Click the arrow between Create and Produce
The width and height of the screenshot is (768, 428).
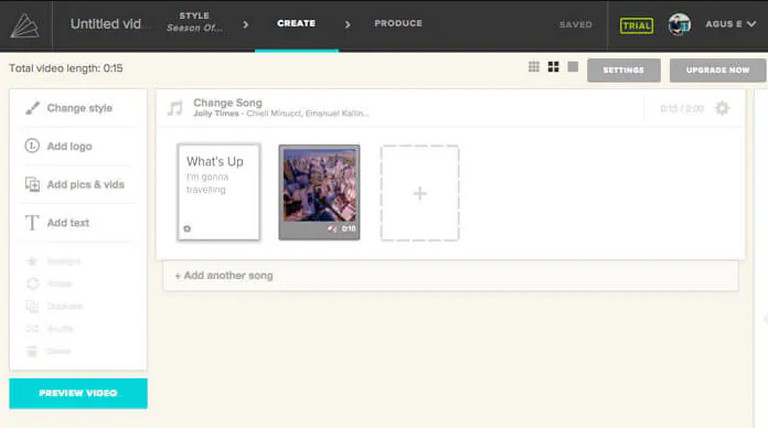pyautogui.click(x=347, y=24)
